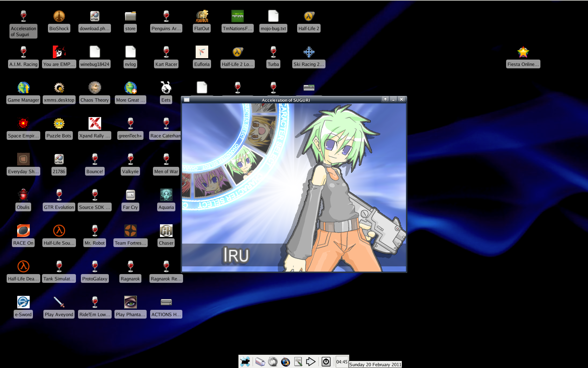Launch Puzzle Bots
The width and height of the screenshot is (588, 368).
[x=59, y=123]
